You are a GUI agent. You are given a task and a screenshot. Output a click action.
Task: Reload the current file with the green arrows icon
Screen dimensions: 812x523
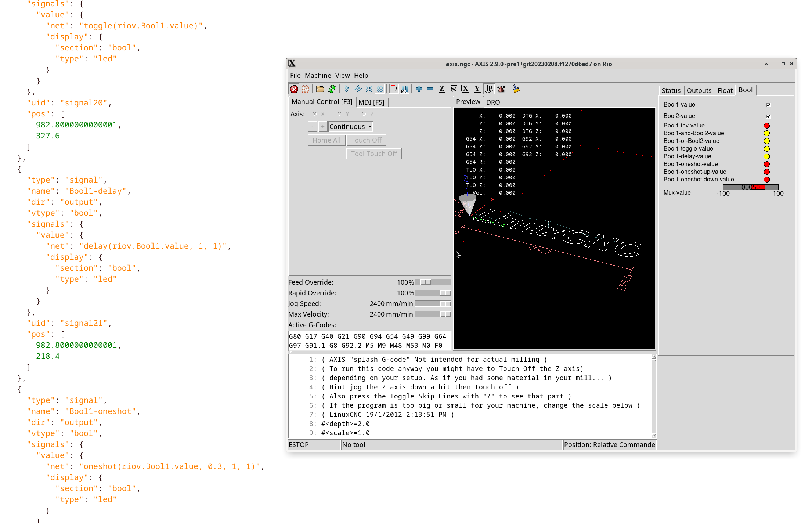(x=332, y=89)
